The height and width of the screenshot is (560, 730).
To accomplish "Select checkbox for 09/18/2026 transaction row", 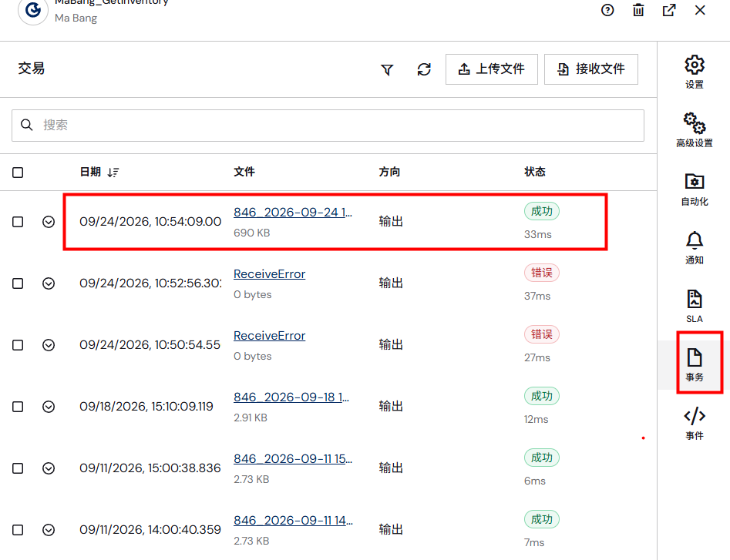I will pos(18,407).
